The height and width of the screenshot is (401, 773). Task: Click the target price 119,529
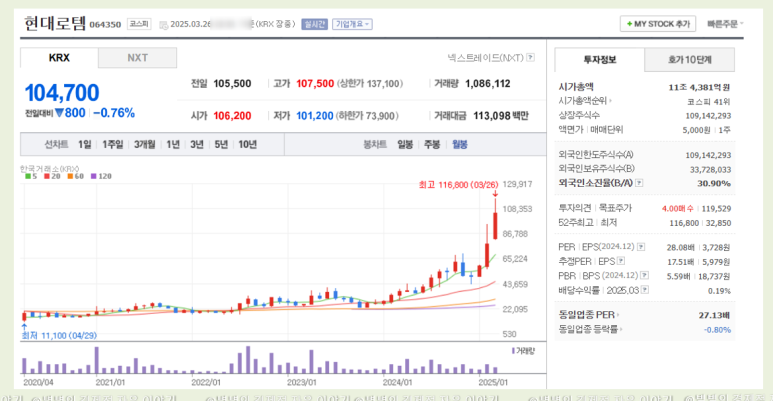(x=716, y=209)
